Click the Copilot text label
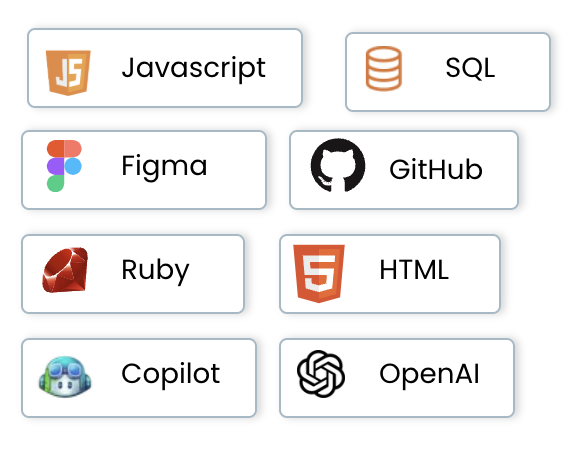 [x=171, y=375]
